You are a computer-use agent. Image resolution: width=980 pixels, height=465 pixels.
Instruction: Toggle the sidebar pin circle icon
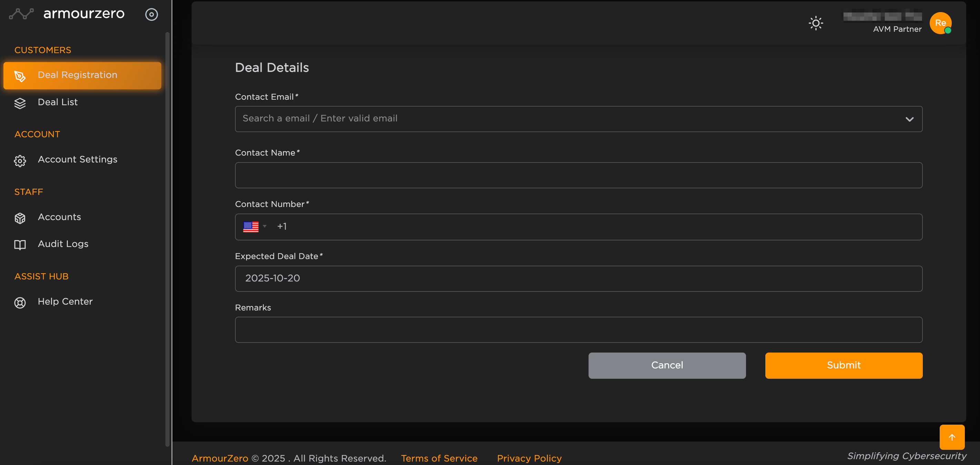coord(151,14)
